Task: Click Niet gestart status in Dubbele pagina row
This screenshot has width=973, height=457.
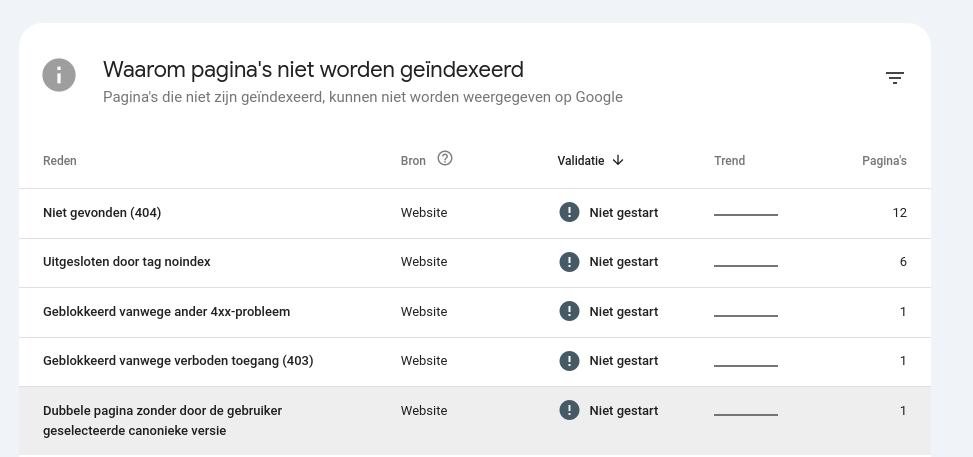Action: 624,410
